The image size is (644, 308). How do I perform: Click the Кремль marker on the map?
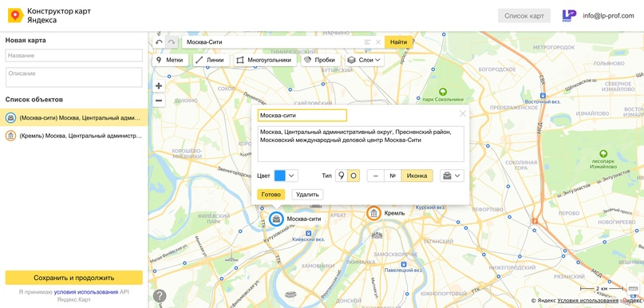click(x=373, y=213)
